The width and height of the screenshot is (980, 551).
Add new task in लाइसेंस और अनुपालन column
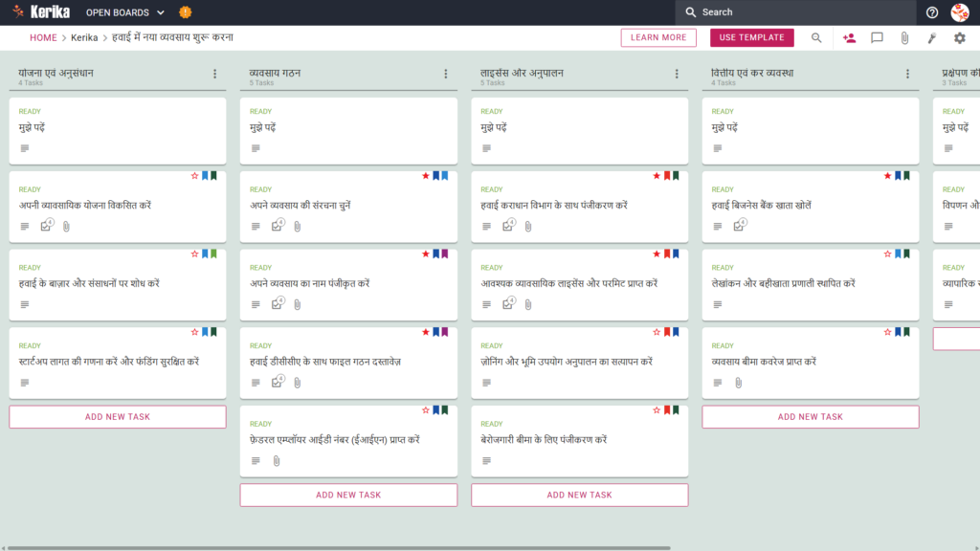[579, 495]
